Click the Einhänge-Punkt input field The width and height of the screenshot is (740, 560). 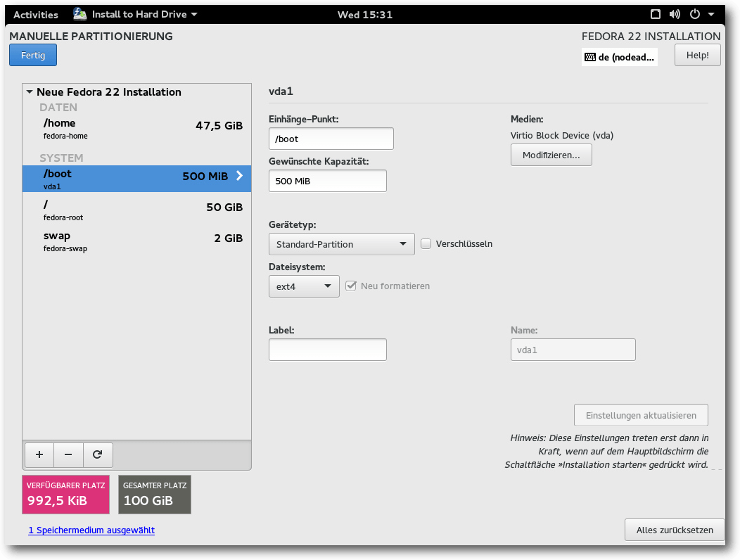pyautogui.click(x=331, y=139)
